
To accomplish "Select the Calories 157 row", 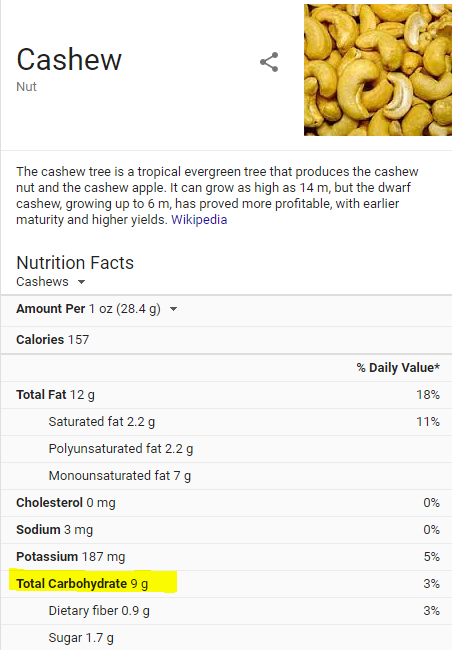I will [226, 340].
